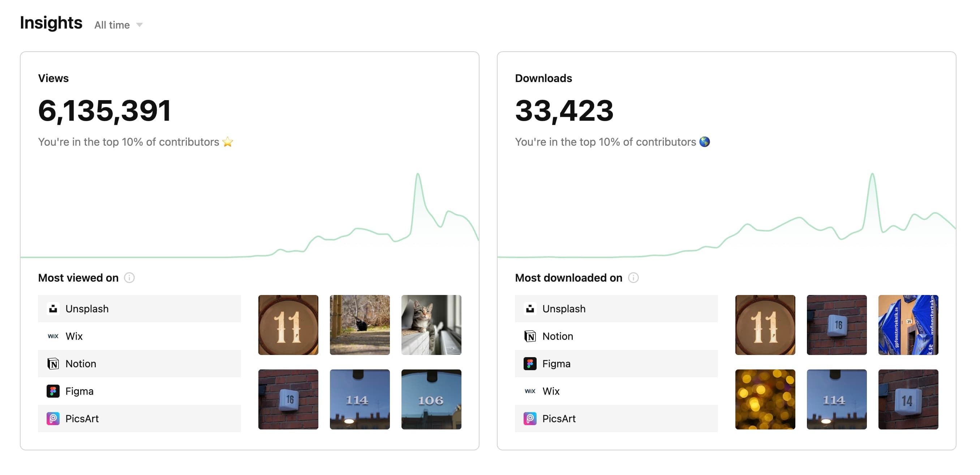Viewport: 980px width, 475px height.
Task: Select the Unsplash icon under Most viewed on
Action: coord(53,308)
